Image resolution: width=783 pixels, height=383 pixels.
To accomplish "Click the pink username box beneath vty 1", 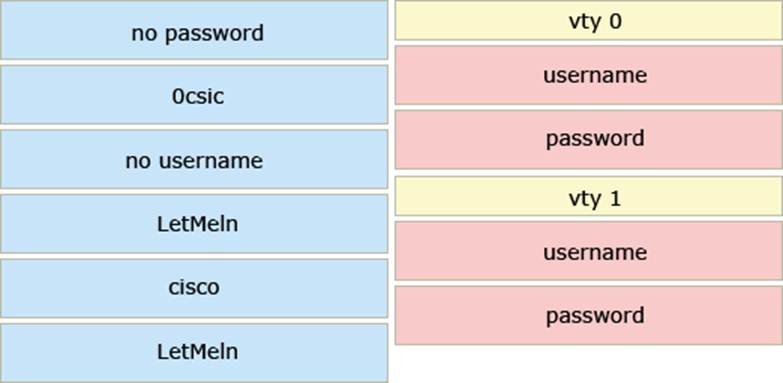I will 589,251.
